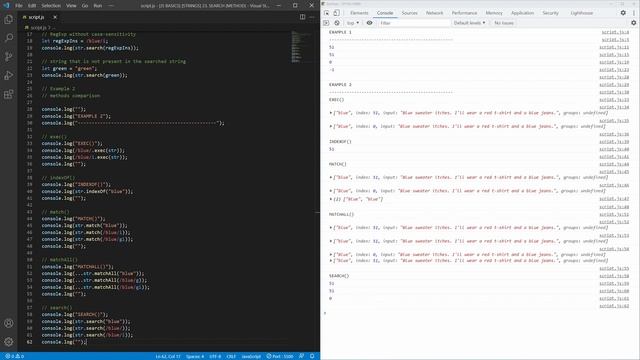Open the Run menu
This screenshot has height=360, width=640.
tap(98, 6)
